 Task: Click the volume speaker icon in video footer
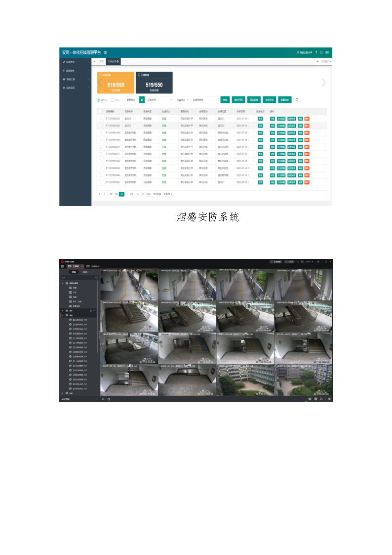click(103, 398)
